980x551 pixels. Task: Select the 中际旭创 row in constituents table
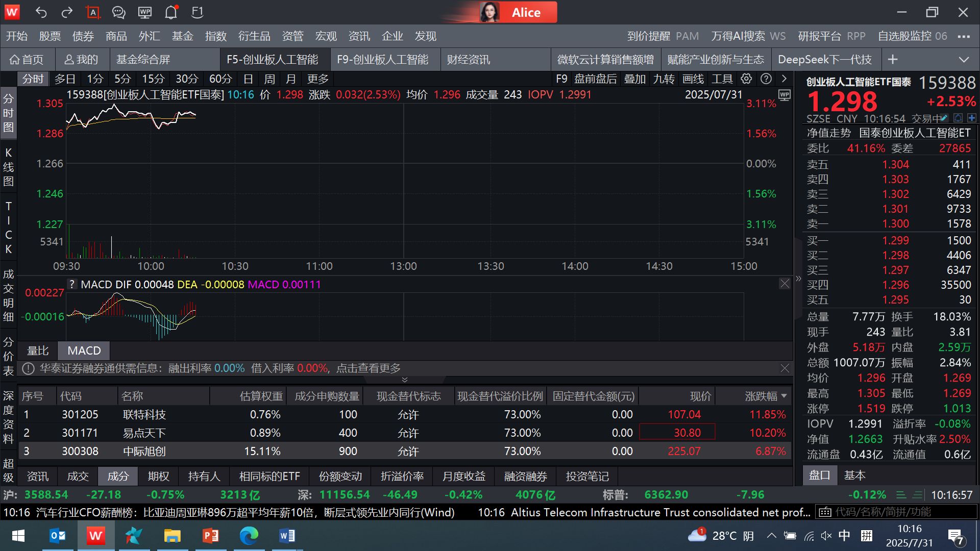click(405, 451)
